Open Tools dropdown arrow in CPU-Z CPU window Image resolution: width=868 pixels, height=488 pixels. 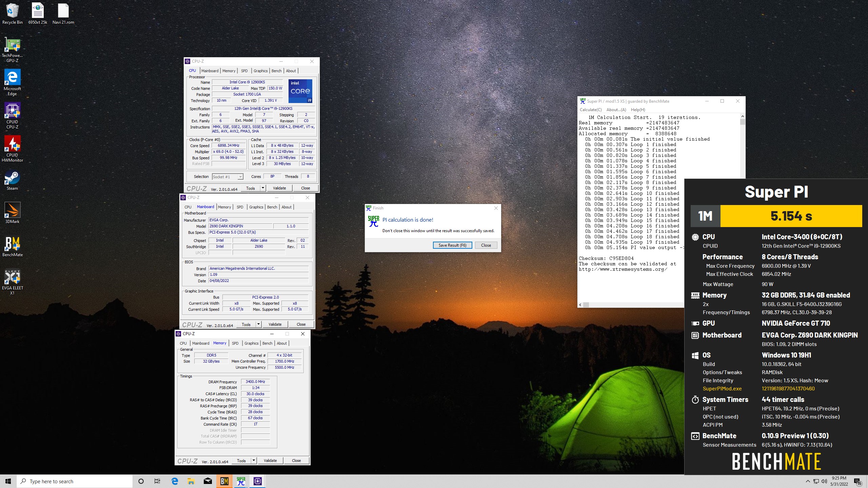click(x=262, y=188)
